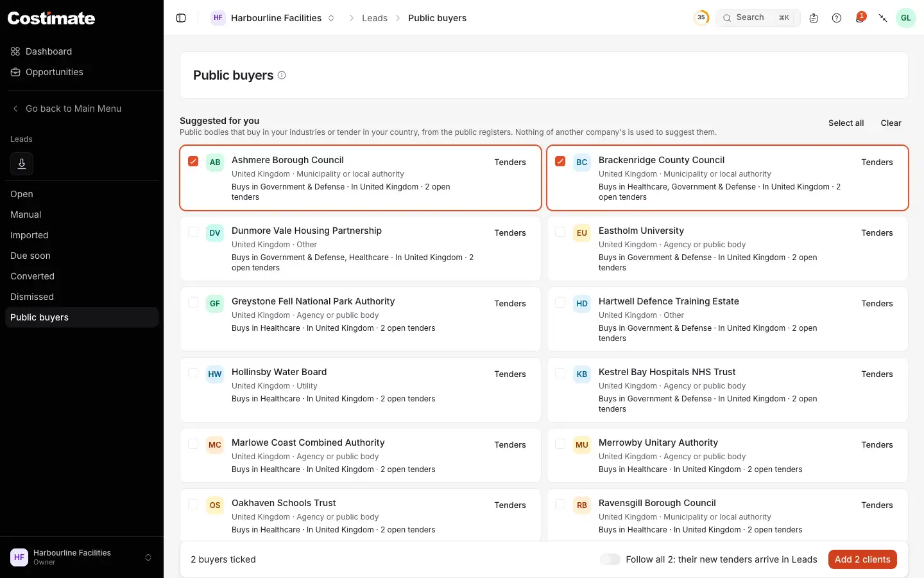Toggle the sidebar panel icon

coord(181,18)
